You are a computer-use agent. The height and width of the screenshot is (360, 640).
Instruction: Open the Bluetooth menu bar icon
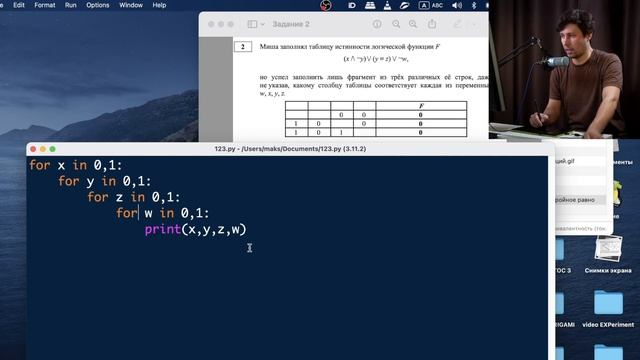(474, 5)
